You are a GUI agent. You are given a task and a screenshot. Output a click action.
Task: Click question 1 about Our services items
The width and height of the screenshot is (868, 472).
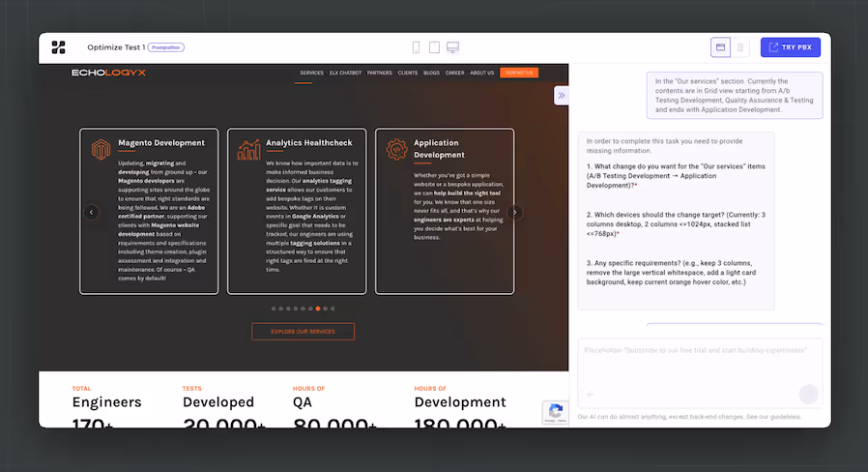676,176
